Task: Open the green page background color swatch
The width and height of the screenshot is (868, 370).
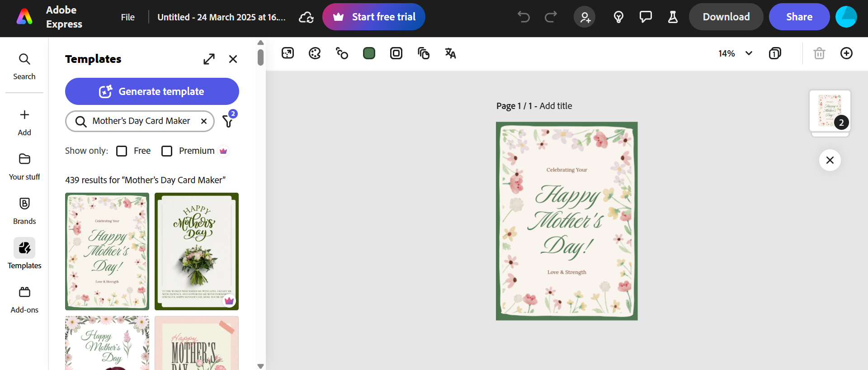Action: tap(369, 53)
